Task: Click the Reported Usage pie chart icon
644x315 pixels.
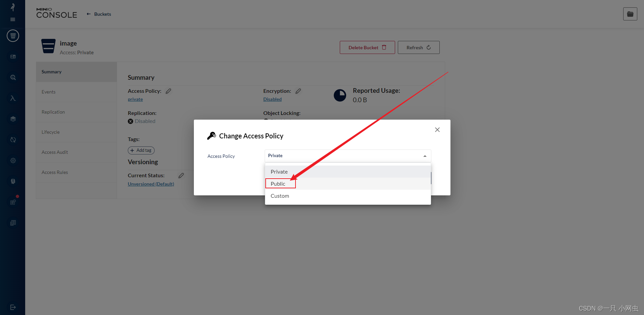Action: coord(340,95)
